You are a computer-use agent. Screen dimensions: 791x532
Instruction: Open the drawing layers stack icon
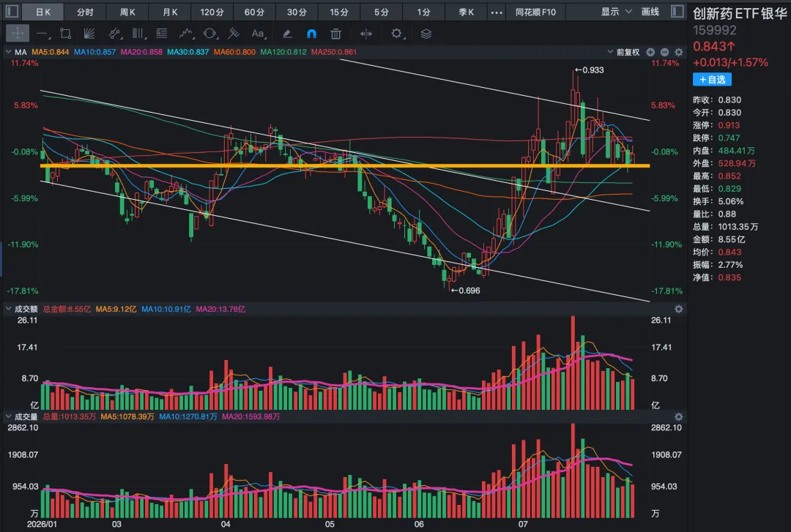click(x=426, y=34)
